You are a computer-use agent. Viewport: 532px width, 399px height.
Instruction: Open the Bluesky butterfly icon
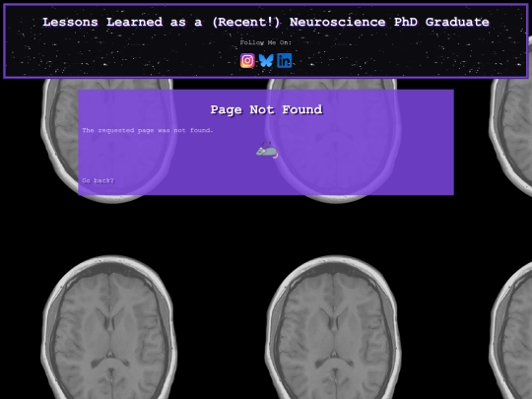pyautogui.click(x=266, y=61)
